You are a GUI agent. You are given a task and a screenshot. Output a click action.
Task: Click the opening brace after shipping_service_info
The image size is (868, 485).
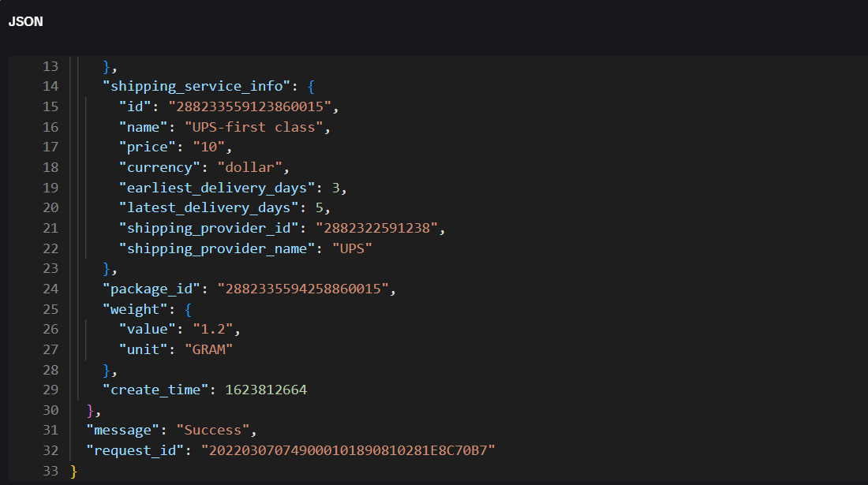[x=312, y=86]
